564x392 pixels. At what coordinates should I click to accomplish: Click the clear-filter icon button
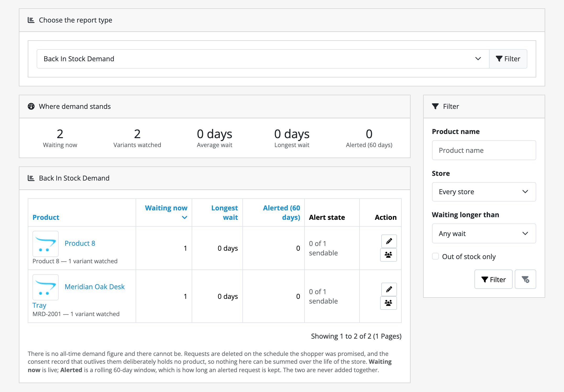(x=525, y=279)
